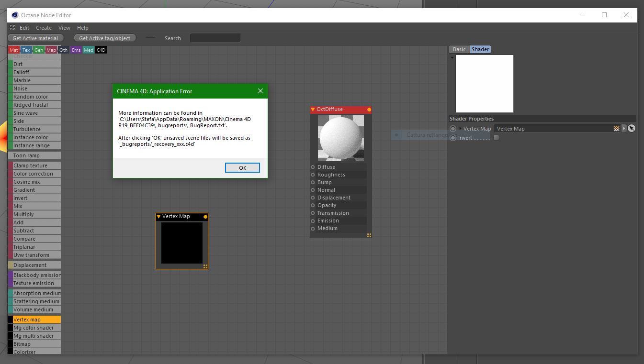Collapse the Vertex Map node via triangle
The width and height of the screenshot is (644, 364).
[x=159, y=217]
